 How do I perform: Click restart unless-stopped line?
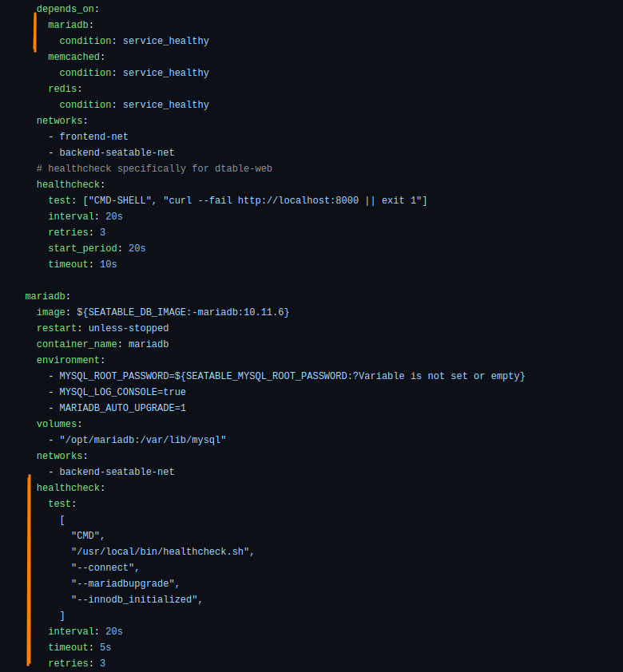102,328
